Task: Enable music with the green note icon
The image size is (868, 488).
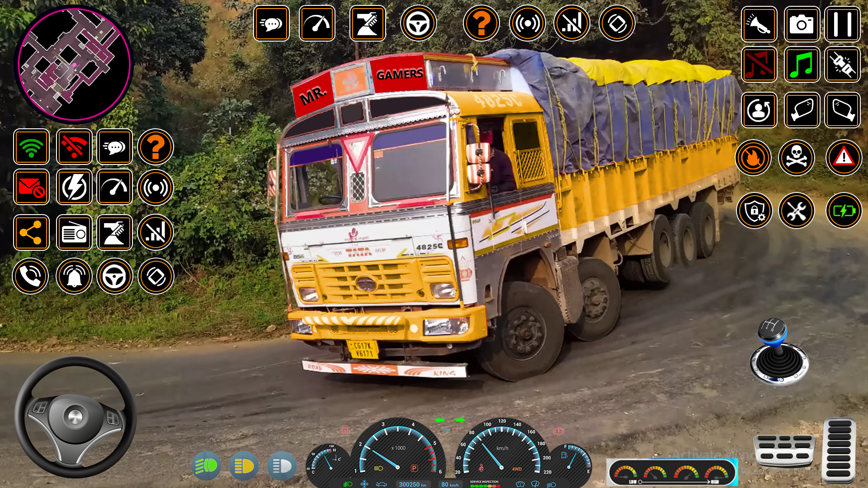Action: 802,65
